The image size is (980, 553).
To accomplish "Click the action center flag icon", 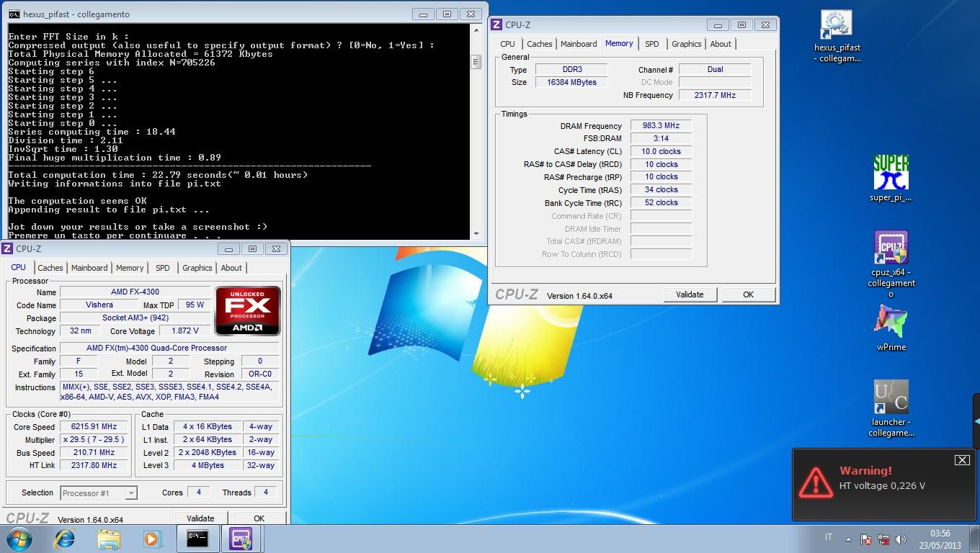I will coord(867,539).
